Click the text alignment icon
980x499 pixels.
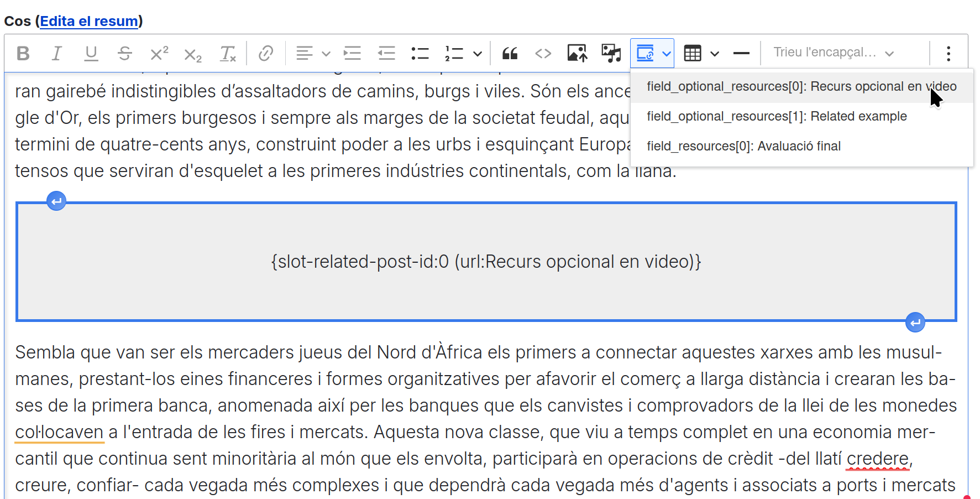[304, 54]
